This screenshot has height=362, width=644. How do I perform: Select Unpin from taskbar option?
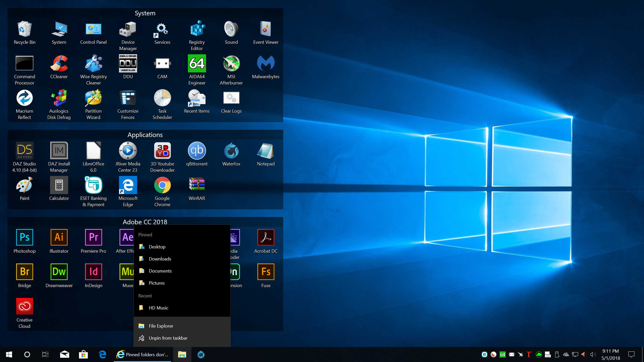click(x=182, y=338)
